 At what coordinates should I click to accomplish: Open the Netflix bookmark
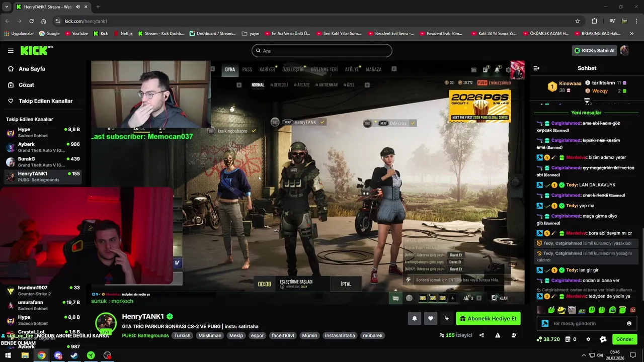123,34
